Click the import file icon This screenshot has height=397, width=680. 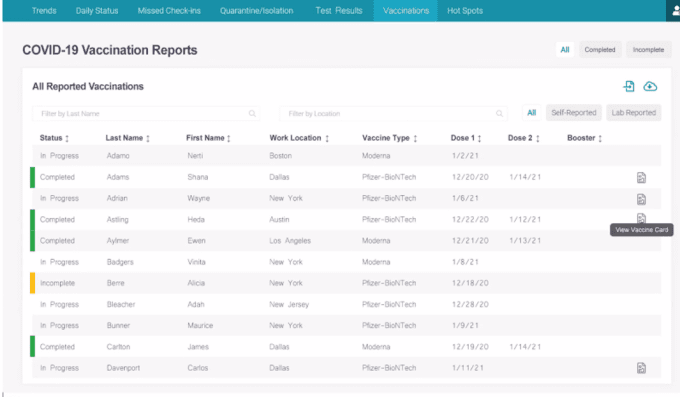[629, 86]
